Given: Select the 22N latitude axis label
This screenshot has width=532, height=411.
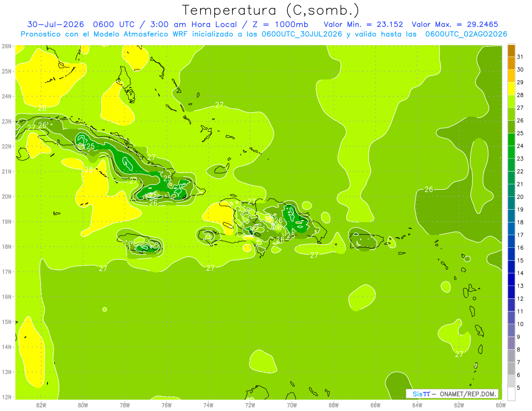Looking at the screenshot, I should (x=7, y=146).
